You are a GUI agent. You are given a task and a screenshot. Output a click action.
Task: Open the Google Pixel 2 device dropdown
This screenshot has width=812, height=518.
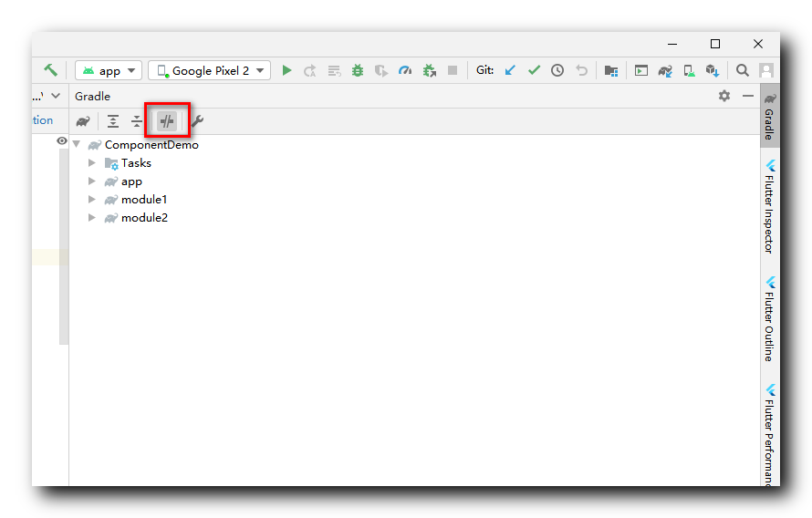[x=209, y=70]
